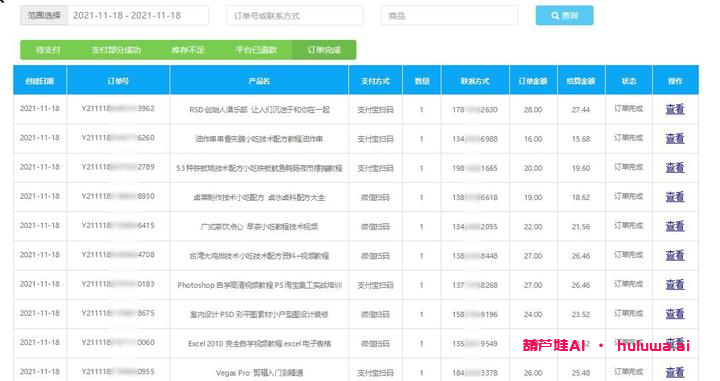720x381 pixels.
Task: Select order number ending 8930
Action: pyautogui.click(x=118, y=196)
